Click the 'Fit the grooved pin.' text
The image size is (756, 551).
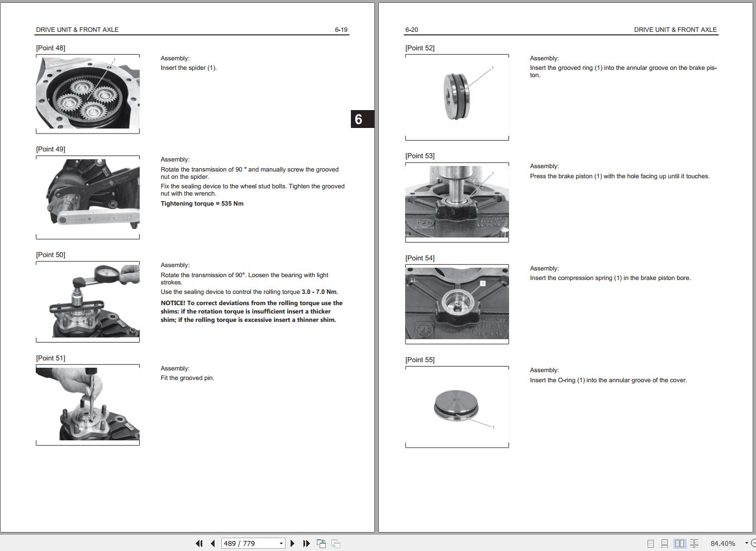coord(187,378)
